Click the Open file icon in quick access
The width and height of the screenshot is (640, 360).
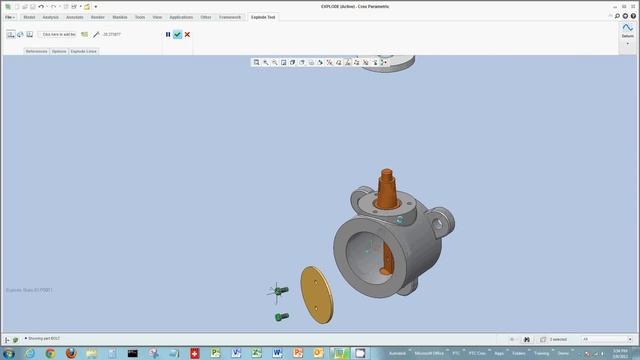[24, 7]
